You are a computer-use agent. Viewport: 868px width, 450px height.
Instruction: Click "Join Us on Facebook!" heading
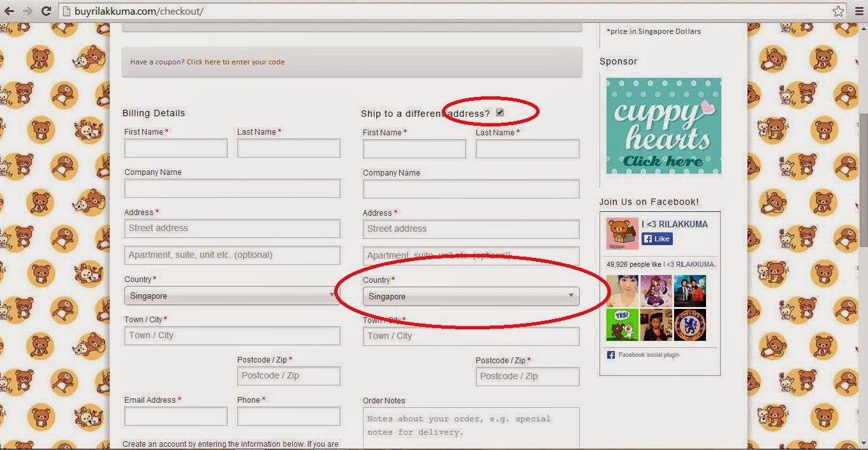click(649, 202)
